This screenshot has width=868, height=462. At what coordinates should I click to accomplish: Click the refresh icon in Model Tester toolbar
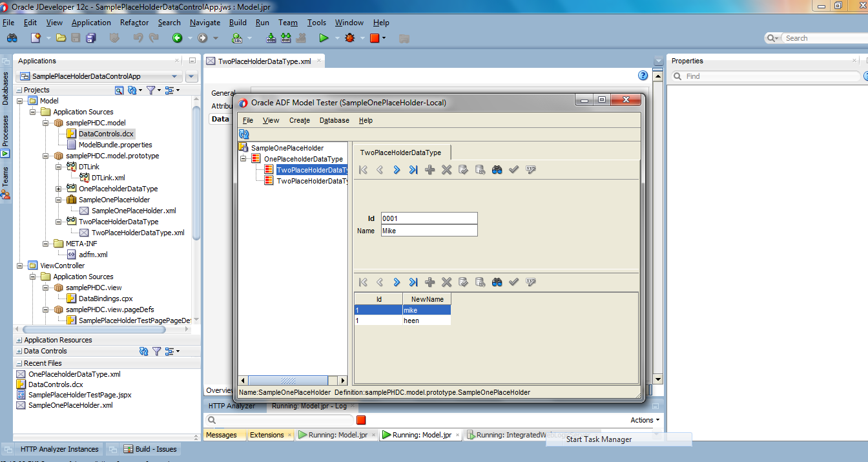[x=244, y=134]
